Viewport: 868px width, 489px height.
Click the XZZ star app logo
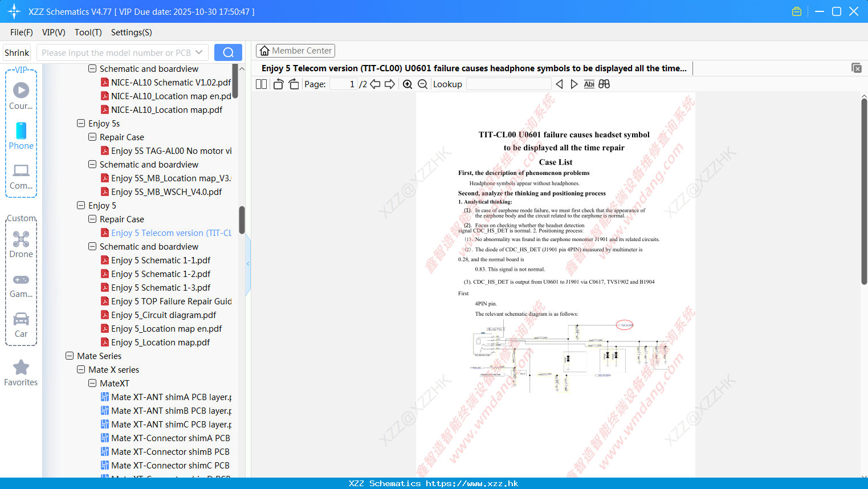click(x=14, y=11)
